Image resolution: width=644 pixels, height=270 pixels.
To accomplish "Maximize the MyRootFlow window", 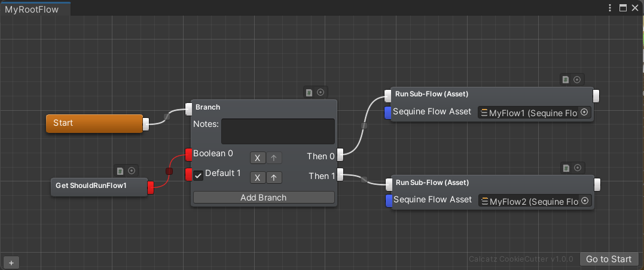I will [623, 8].
